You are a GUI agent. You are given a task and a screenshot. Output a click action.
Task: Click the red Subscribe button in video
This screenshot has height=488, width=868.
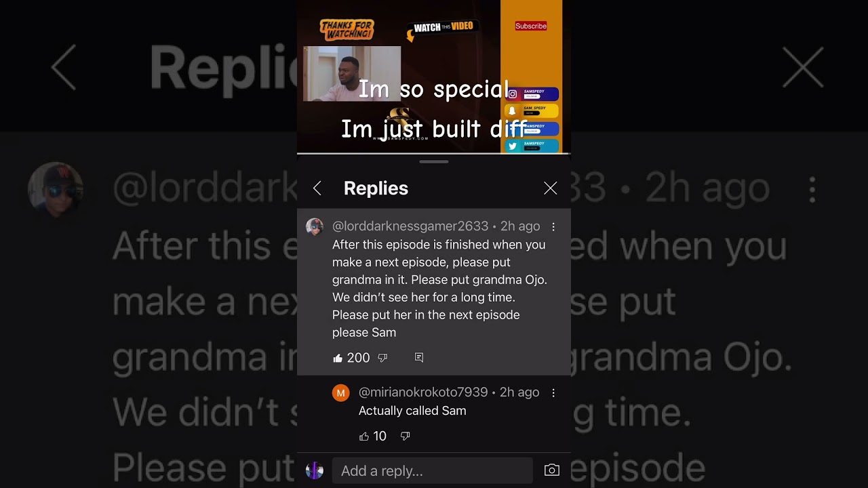[531, 26]
